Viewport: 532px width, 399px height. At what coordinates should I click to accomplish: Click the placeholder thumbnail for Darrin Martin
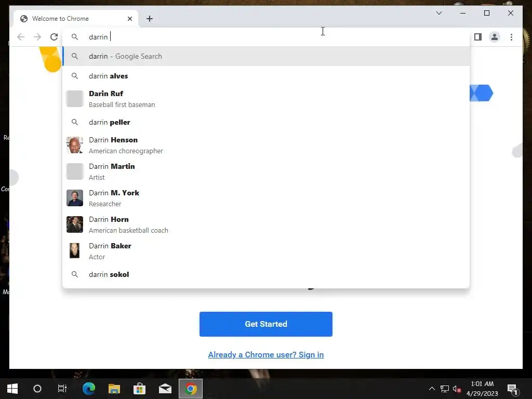(75, 171)
